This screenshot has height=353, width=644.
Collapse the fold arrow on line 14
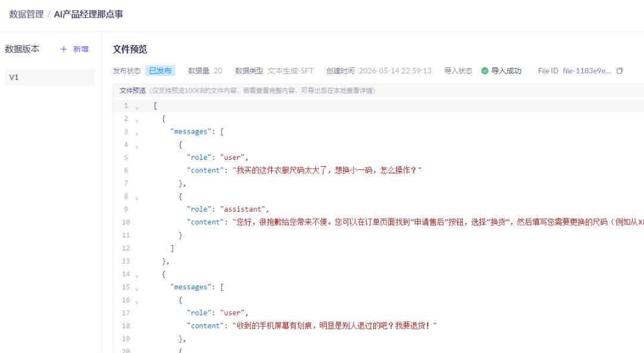[x=137, y=276]
